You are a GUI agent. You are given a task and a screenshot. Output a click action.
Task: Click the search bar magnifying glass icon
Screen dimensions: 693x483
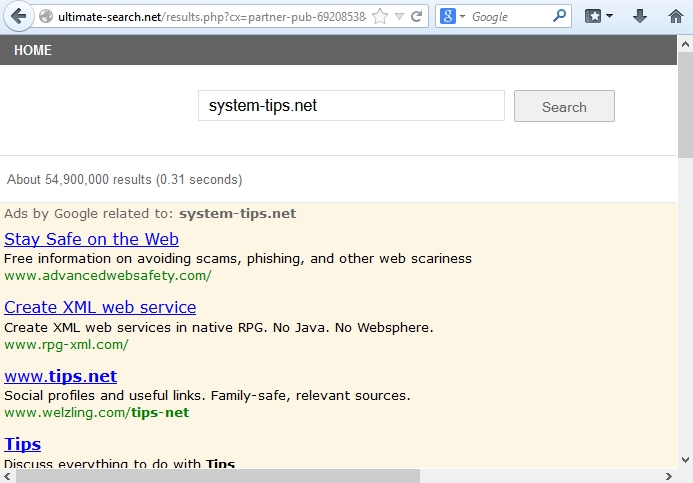560,17
